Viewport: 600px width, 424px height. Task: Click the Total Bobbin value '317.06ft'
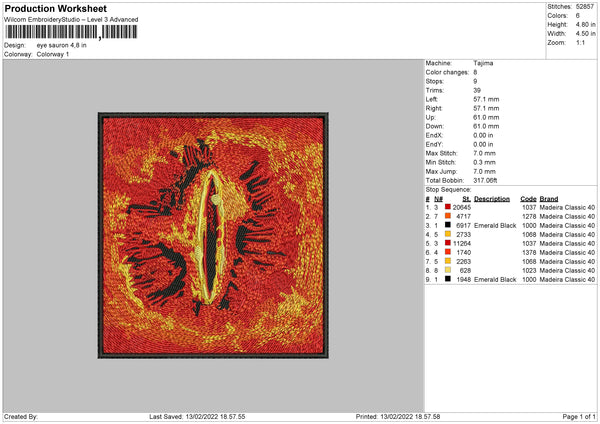[x=485, y=181]
